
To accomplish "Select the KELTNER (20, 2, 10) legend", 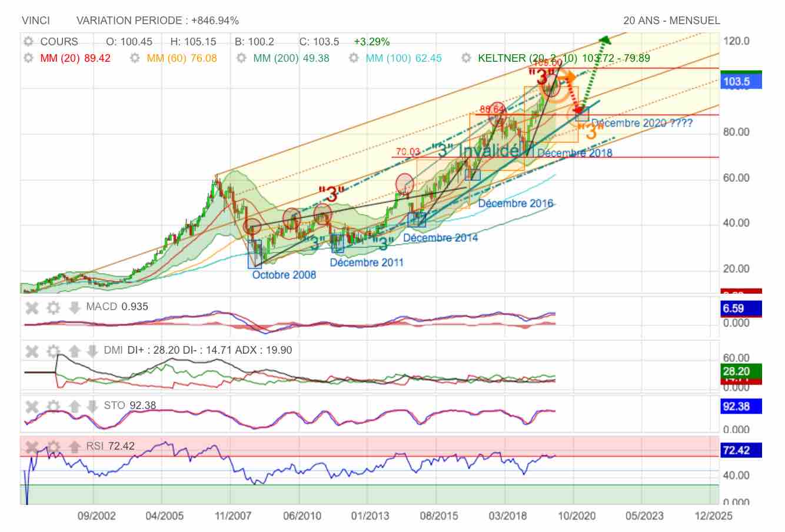I will click(564, 58).
